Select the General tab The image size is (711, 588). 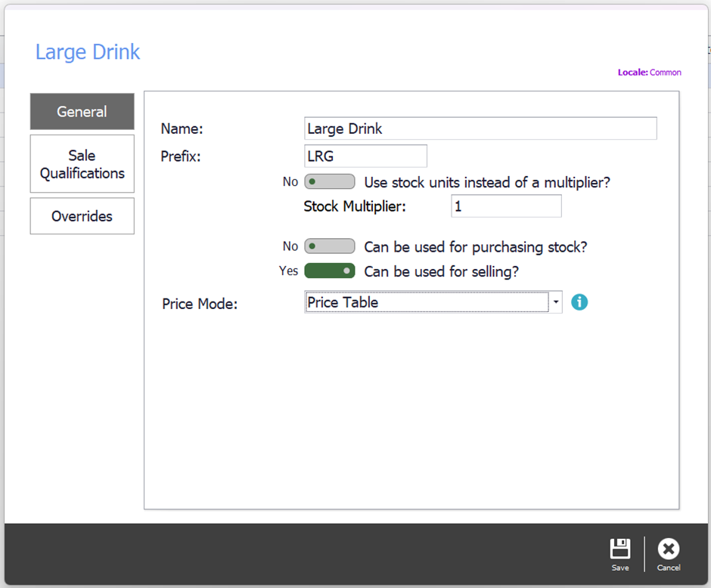pyautogui.click(x=82, y=111)
